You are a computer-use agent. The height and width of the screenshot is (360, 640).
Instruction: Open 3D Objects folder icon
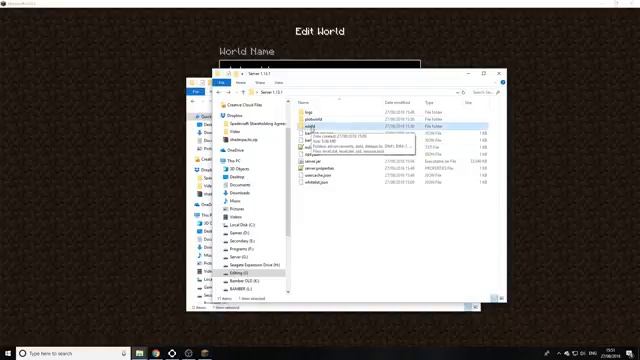tap(226, 169)
